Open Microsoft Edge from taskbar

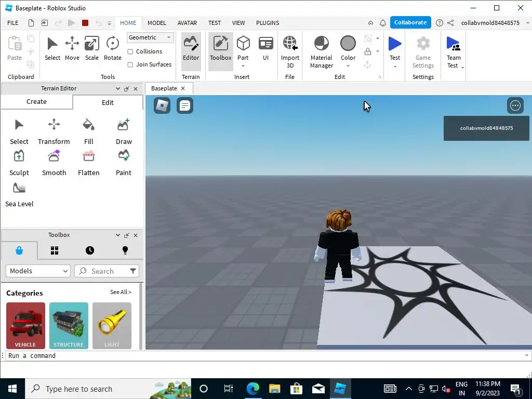[x=253, y=389]
